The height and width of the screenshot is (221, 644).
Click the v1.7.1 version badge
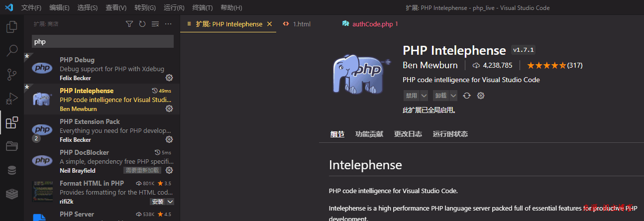[523, 50]
